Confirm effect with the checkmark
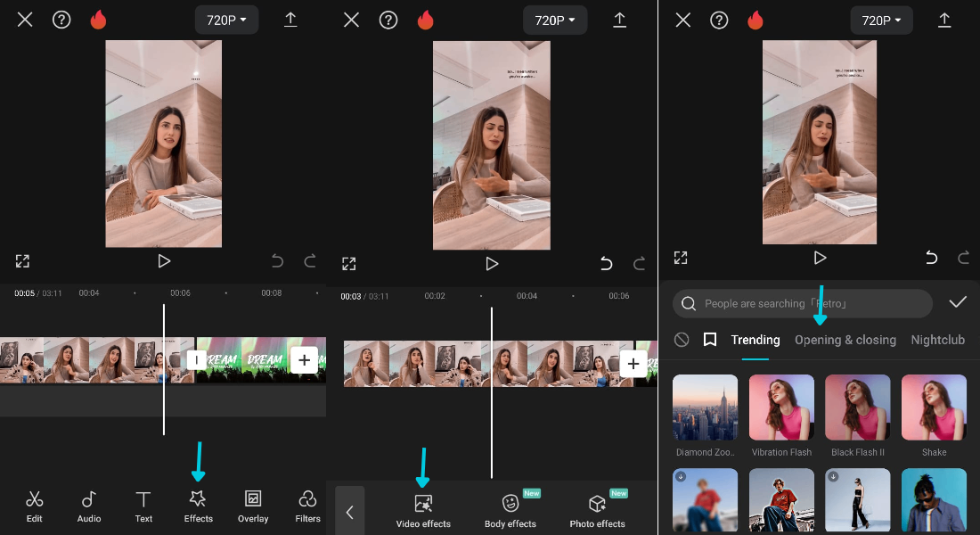Screen dimensions: 980x535 point(958,303)
